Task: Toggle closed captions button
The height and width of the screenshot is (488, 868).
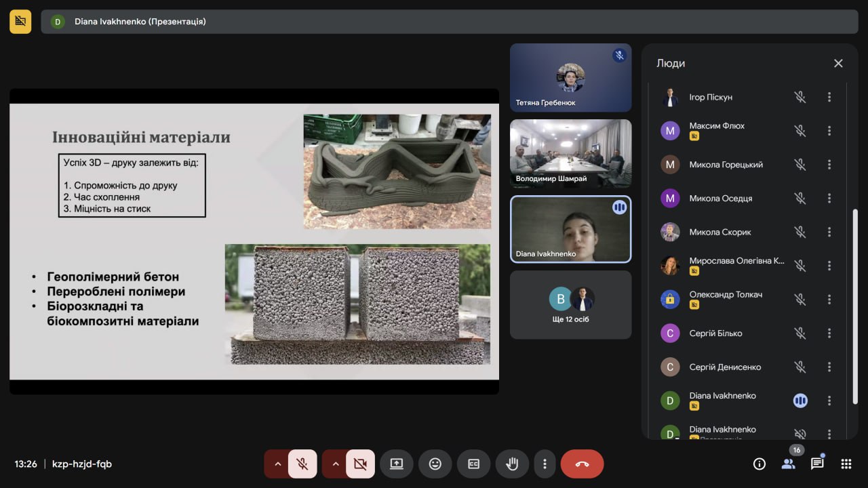Action: coord(473,464)
